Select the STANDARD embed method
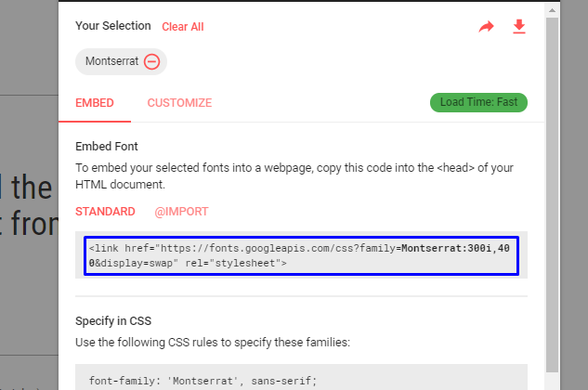 tap(105, 212)
